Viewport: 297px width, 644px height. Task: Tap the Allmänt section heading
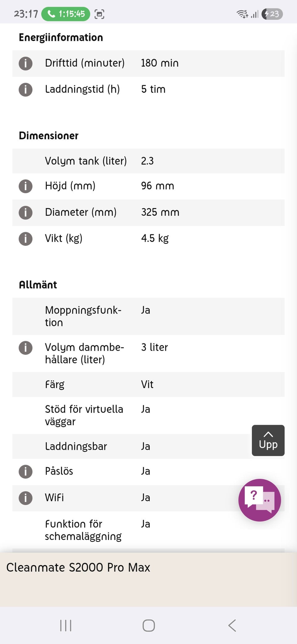tap(38, 285)
